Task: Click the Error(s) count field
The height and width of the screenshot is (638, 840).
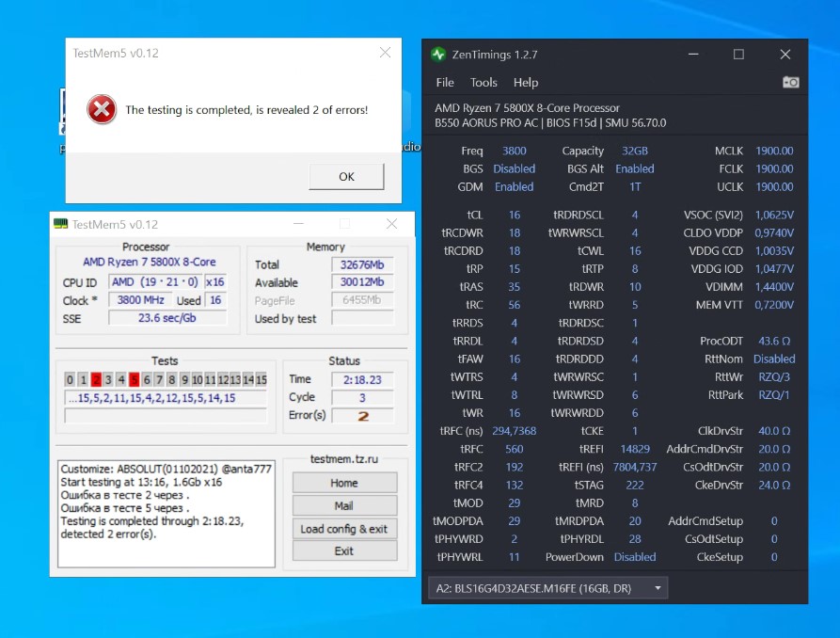Action: (362, 416)
